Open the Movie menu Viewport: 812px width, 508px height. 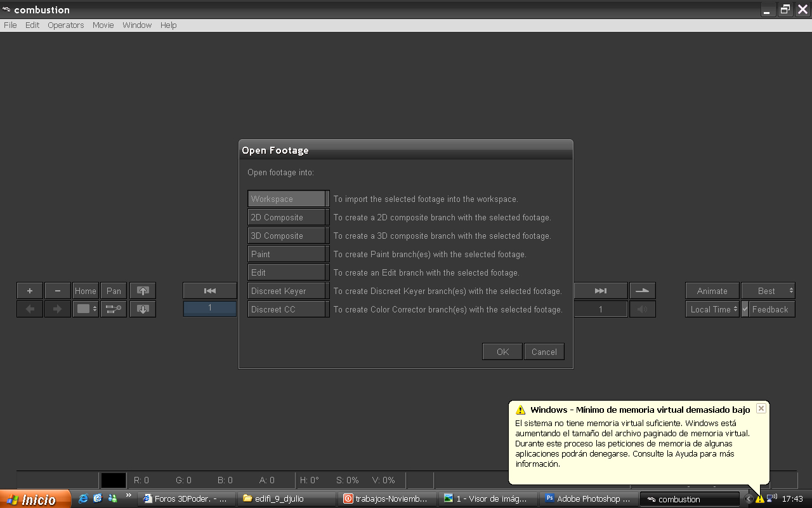103,25
